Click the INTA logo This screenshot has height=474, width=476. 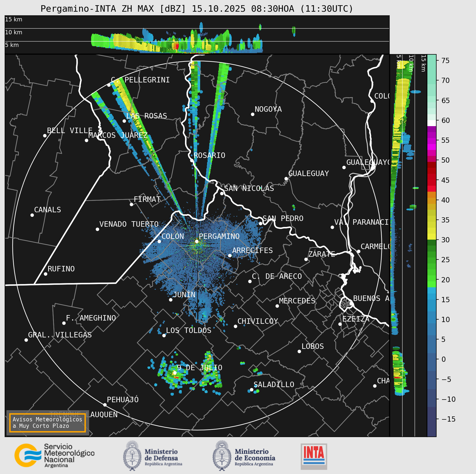(x=314, y=456)
